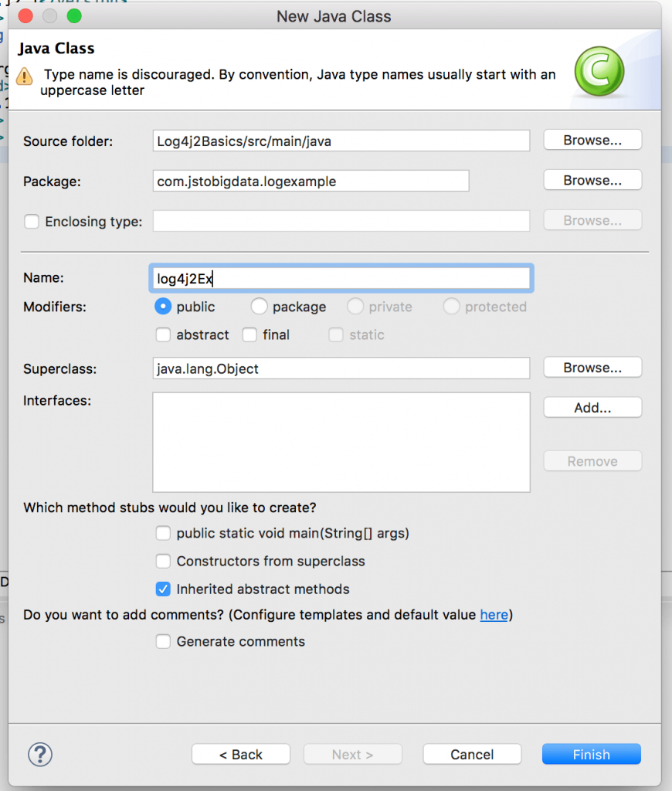Open the 'here' templates link
The height and width of the screenshot is (791, 672).
[494, 614]
